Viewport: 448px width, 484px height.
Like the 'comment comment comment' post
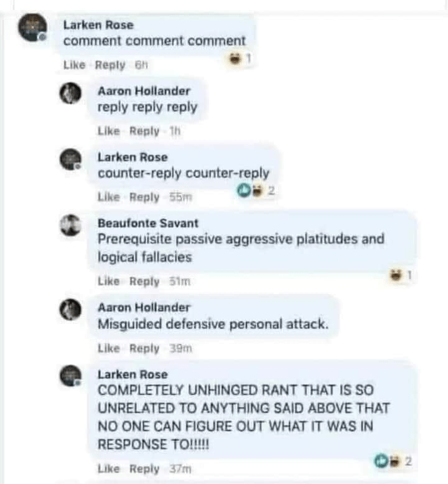[x=74, y=65]
